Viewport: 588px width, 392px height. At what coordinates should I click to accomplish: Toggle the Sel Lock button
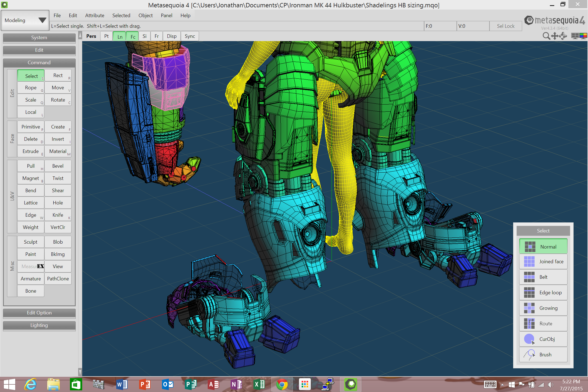[506, 26]
